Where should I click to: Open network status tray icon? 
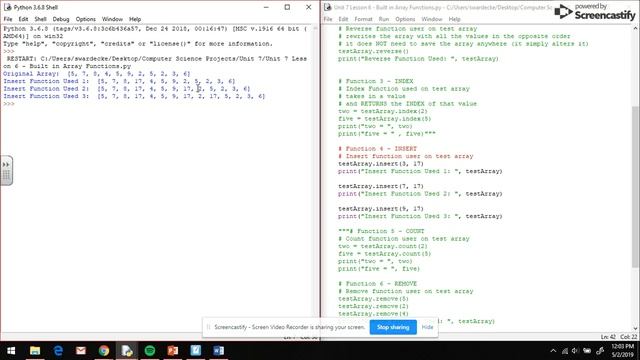pyautogui.click(x=565, y=351)
